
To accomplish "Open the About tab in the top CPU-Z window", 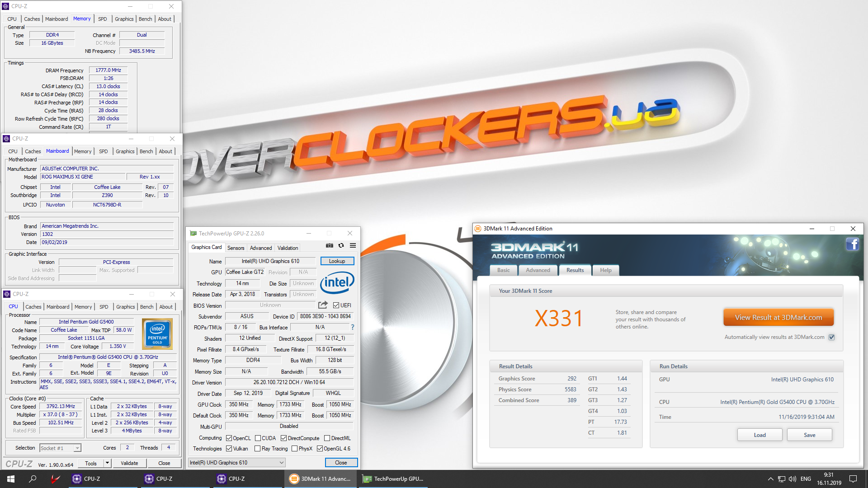I will (x=165, y=19).
